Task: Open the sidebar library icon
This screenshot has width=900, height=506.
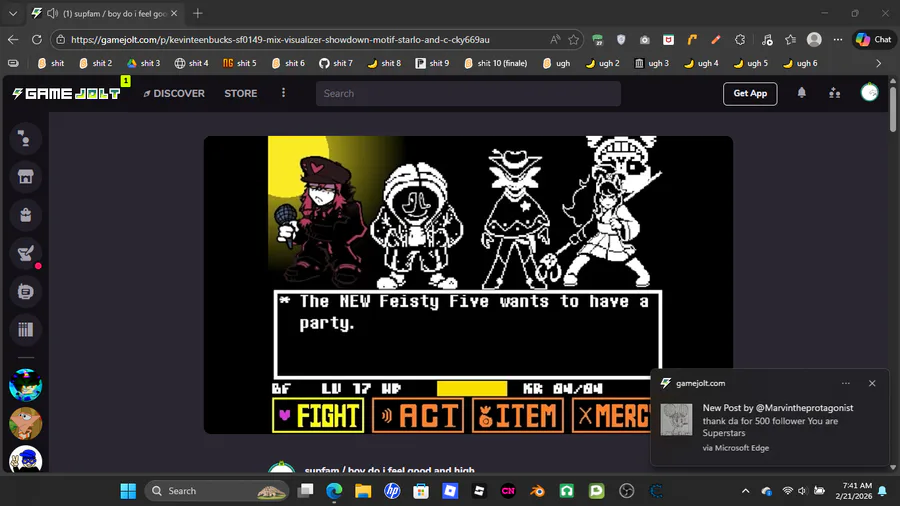Action: click(25, 330)
